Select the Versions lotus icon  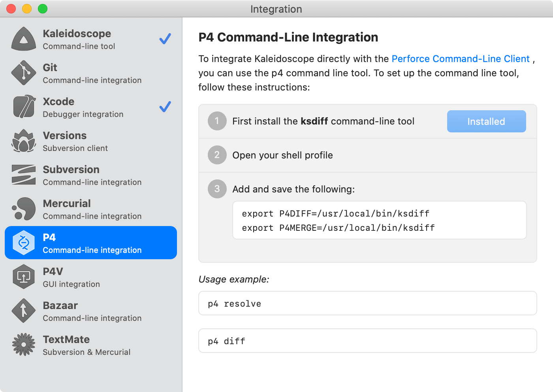(24, 141)
